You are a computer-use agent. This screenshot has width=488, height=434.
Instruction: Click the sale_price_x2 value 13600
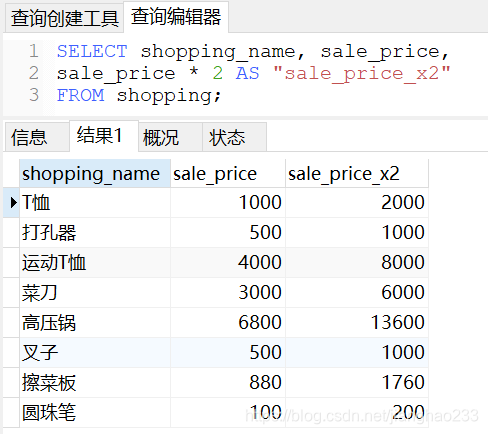(x=357, y=322)
